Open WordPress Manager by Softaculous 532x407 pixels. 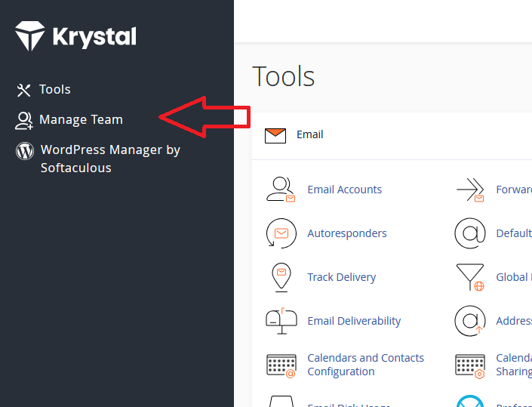110,159
